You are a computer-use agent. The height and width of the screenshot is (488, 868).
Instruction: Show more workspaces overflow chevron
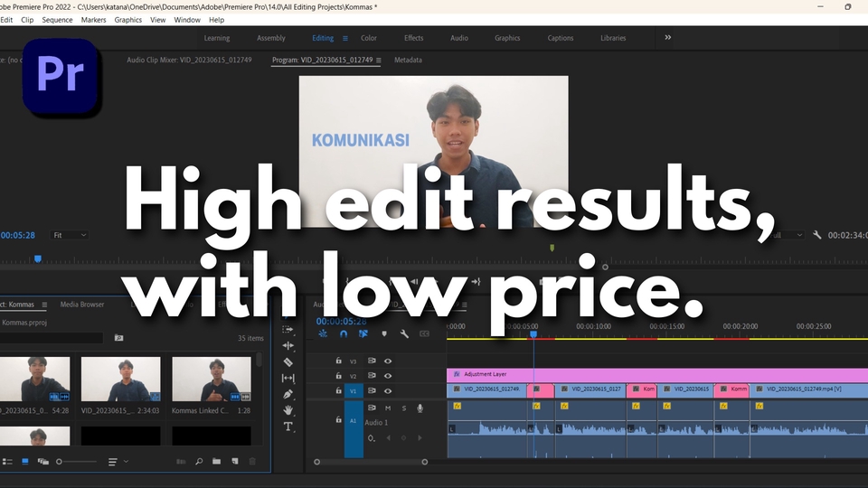tap(667, 38)
